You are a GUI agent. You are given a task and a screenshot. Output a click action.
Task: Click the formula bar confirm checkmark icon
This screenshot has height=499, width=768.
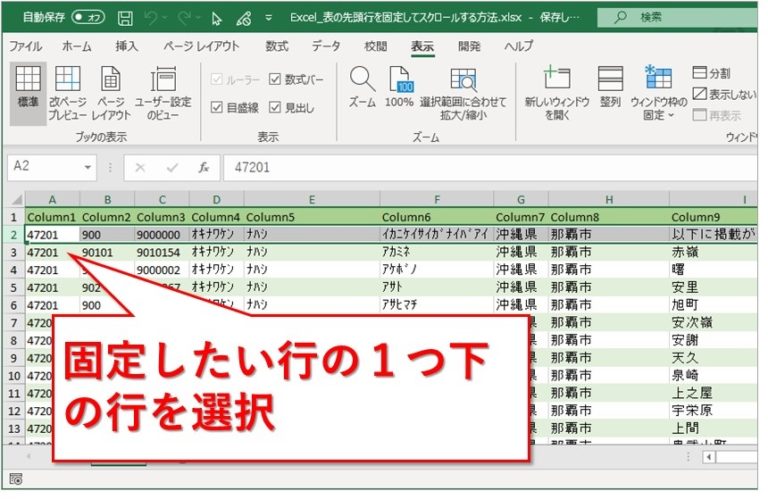pos(172,168)
